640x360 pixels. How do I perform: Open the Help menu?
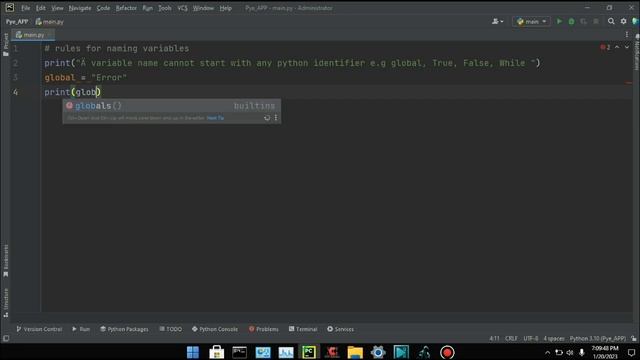pos(225,8)
